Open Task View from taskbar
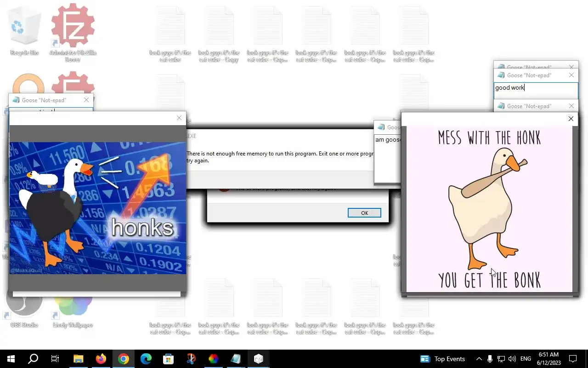The image size is (588, 368). click(x=55, y=359)
